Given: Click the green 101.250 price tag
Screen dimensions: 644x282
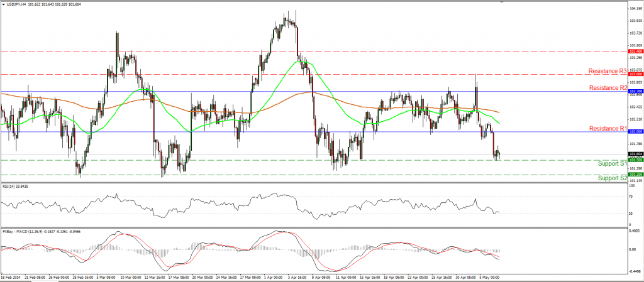Looking at the screenshot, I should [x=635, y=175].
